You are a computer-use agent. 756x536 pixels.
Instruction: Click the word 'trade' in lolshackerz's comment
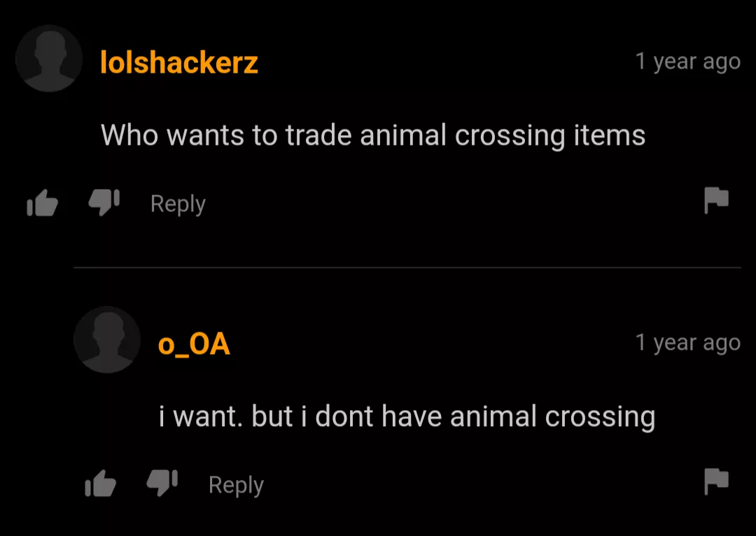coord(318,135)
